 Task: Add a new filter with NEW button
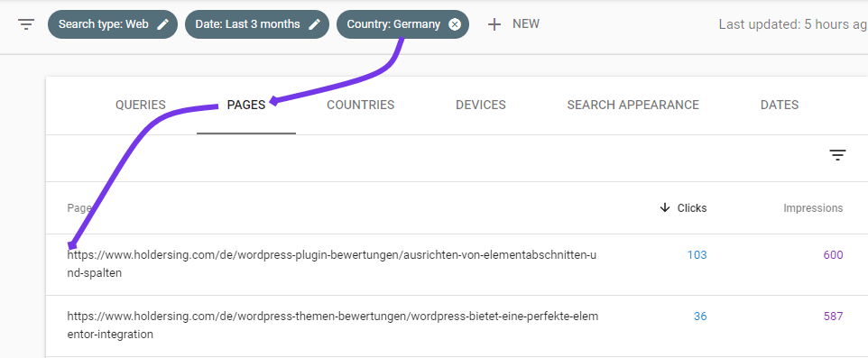[x=513, y=24]
